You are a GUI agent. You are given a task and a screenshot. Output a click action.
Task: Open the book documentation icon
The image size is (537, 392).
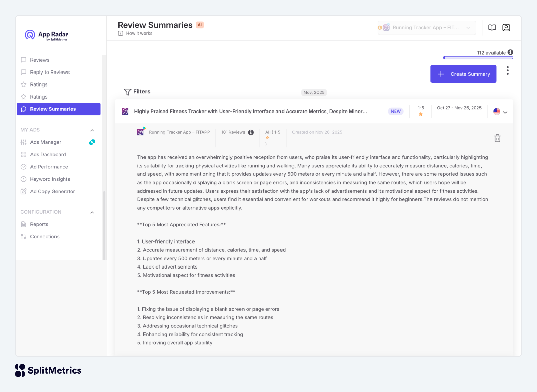(492, 28)
